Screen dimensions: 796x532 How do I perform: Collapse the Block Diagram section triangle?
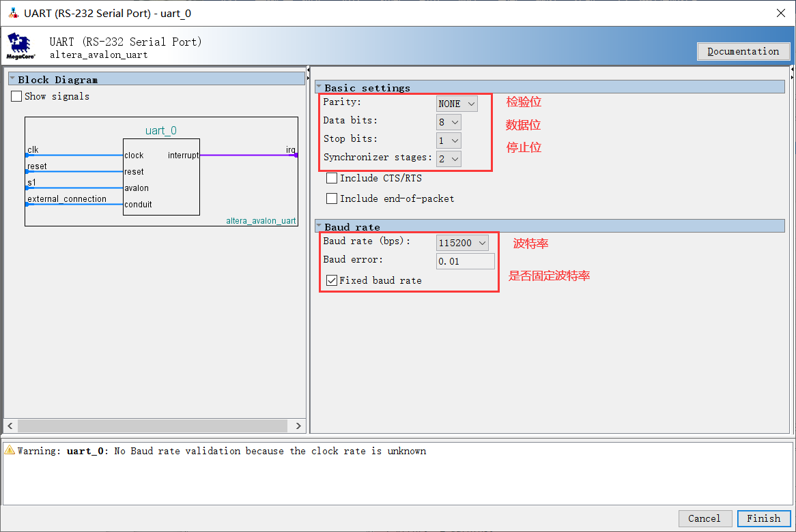coord(12,79)
